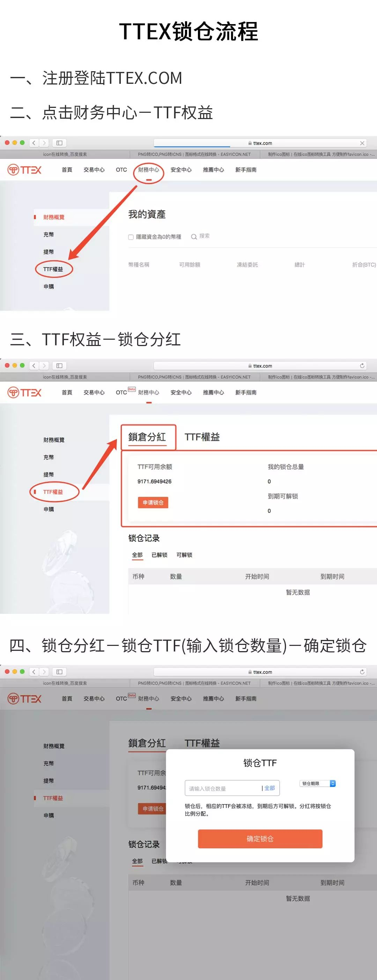Toggle sidebar icon in step three screenshot

(59, 366)
